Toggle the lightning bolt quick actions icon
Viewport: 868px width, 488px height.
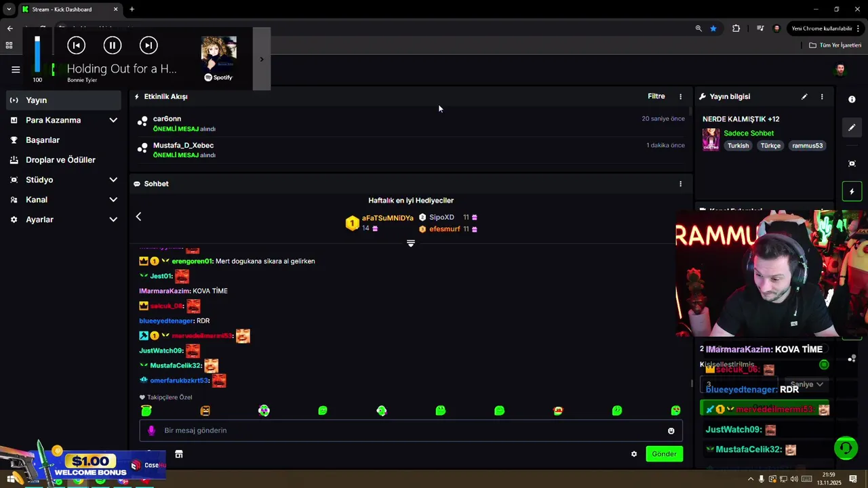(x=852, y=192)
